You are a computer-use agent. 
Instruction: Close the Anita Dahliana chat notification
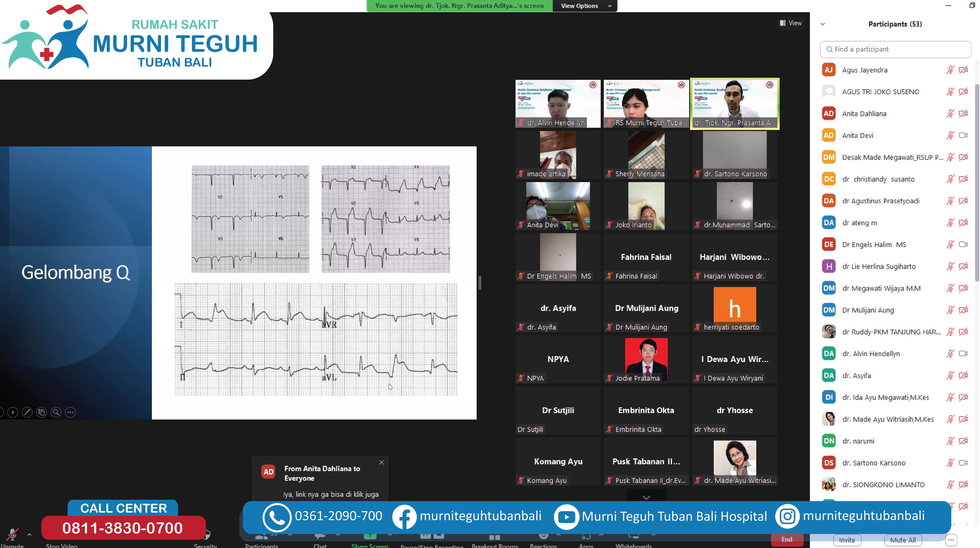click(382, 462)
